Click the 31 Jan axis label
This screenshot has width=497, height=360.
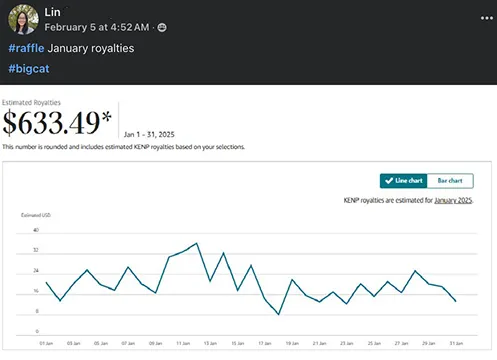point(456,343)
